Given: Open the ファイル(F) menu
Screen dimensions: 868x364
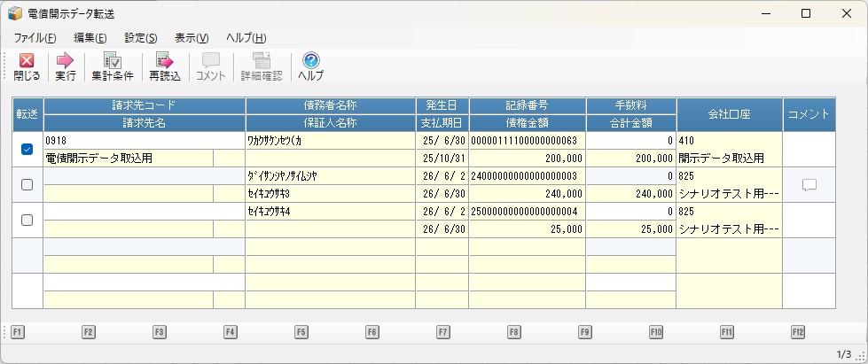Looking at the screenshot, I should [35, 37].
